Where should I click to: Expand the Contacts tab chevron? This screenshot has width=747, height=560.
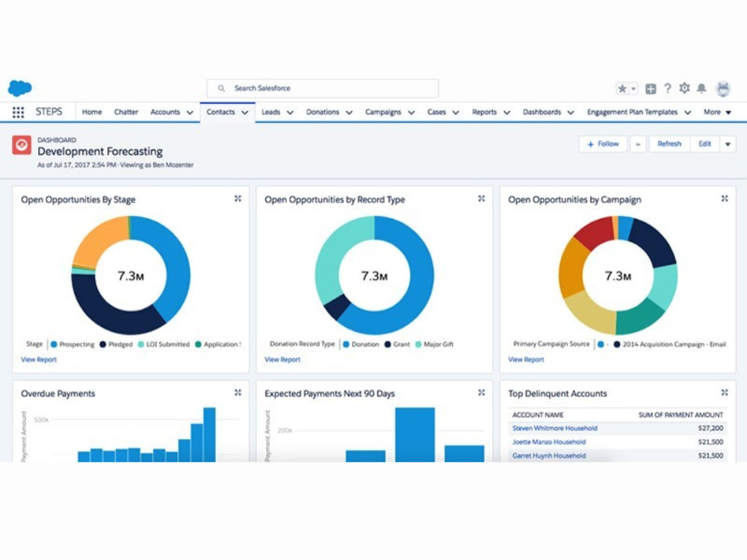[245, 113]
